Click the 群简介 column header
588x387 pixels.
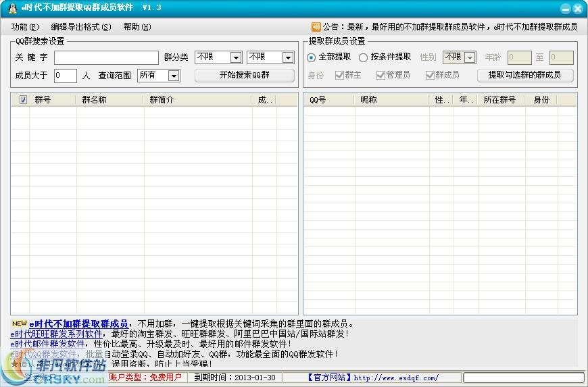pyautogui.click(x=199, y=100)
